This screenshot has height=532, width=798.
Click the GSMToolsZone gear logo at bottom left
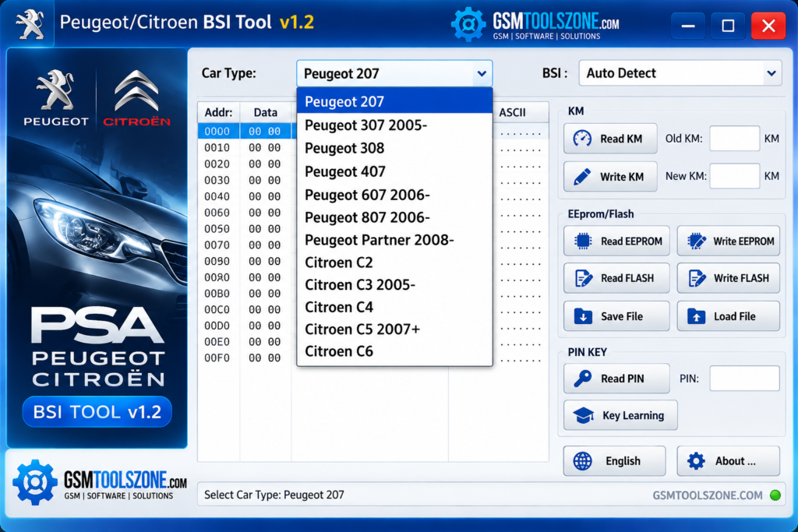point(34,482)
